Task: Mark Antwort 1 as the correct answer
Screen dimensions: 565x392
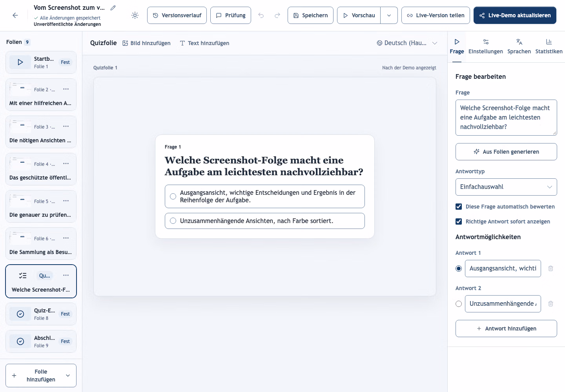Action: [x=459, y=269]
